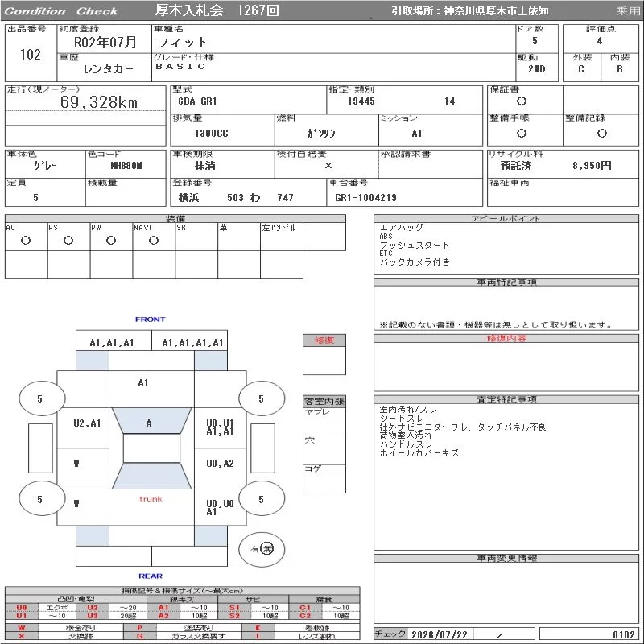Select mileage value 69,328km

[x=99, y=102]
